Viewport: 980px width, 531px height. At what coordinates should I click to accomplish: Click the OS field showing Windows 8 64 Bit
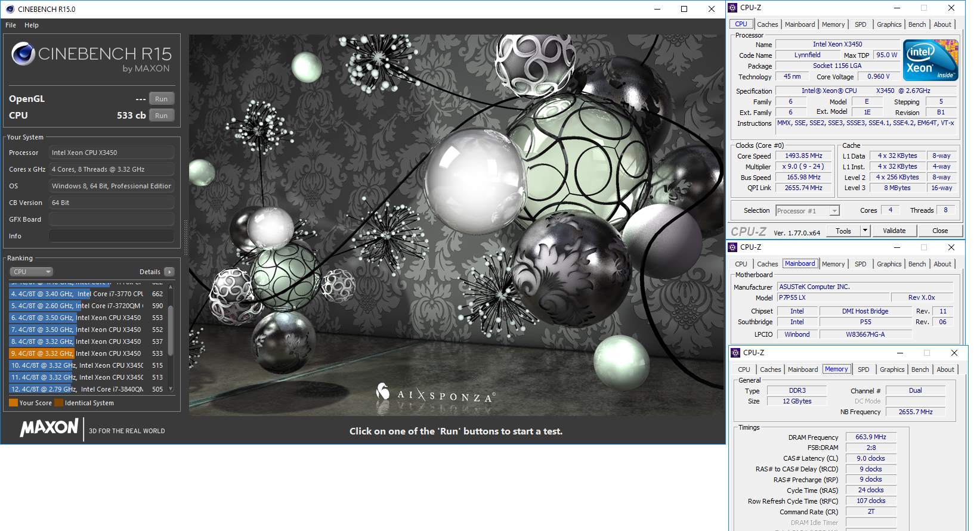tap(112, 186)
